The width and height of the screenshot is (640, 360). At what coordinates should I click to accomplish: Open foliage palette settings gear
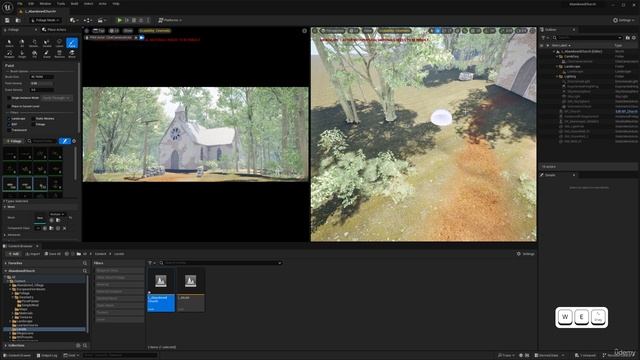pos(74,141)
